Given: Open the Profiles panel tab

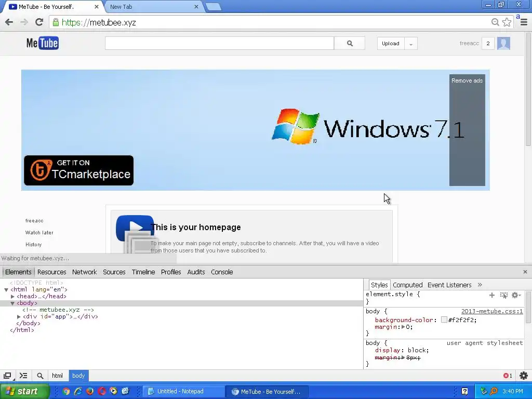Looking at the screenshot, I should [171, 272].
